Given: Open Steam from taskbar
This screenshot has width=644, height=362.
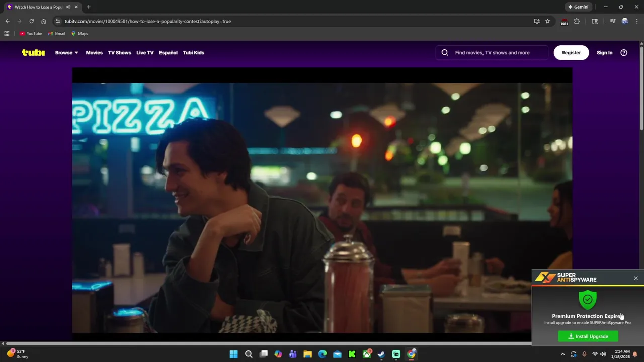Looking at the screenshot, I should coord(381,354).
